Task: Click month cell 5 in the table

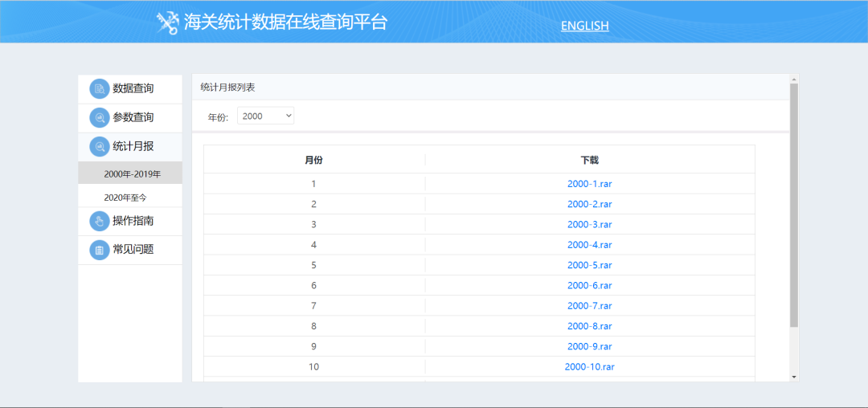Action: (314, 265)
